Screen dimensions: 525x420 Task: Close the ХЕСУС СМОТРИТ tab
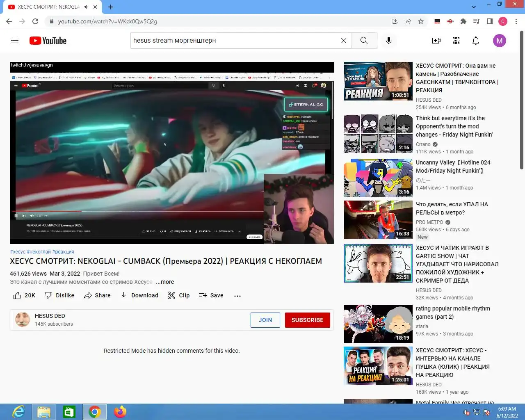tap(95, 7)
